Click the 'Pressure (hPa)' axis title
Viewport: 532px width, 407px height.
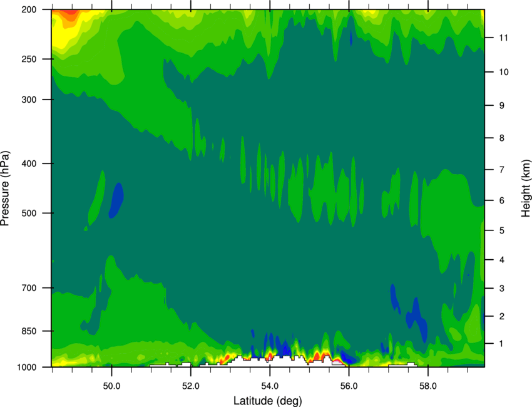(5, 188)
